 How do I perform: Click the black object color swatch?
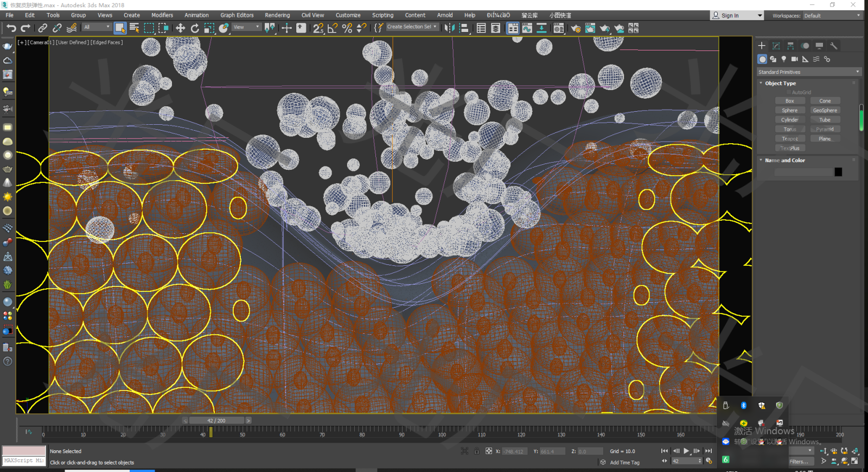pyautogui.click(x=838, y=172)
